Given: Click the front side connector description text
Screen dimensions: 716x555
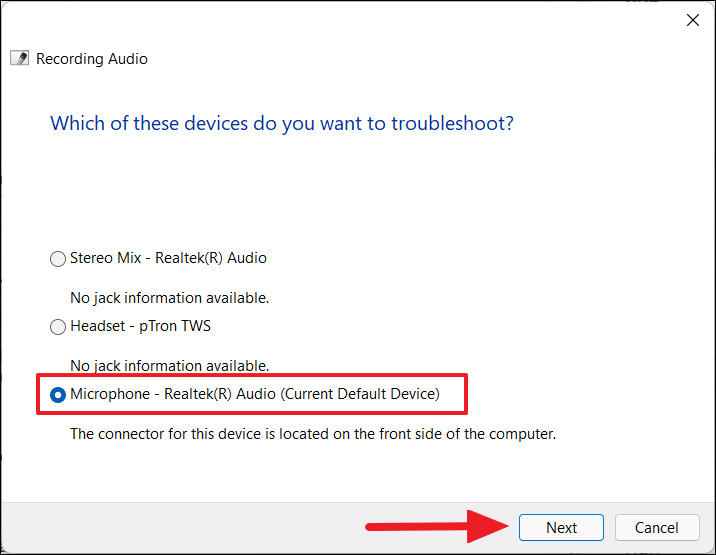Looking at the screenshot, I should 313,434.
